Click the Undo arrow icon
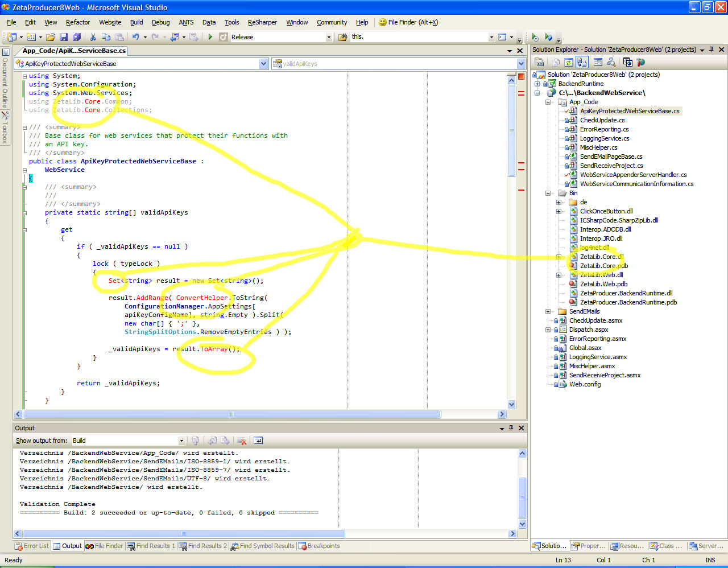The width and height of the screenshot is (728, 568). [x=135, y=37]
